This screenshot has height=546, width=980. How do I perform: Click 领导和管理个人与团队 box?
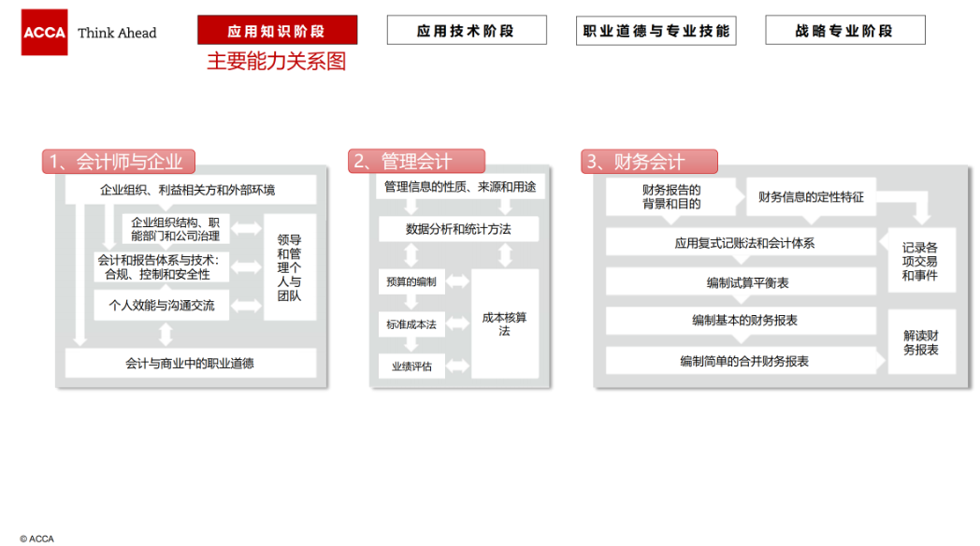(x=290, y=267)
